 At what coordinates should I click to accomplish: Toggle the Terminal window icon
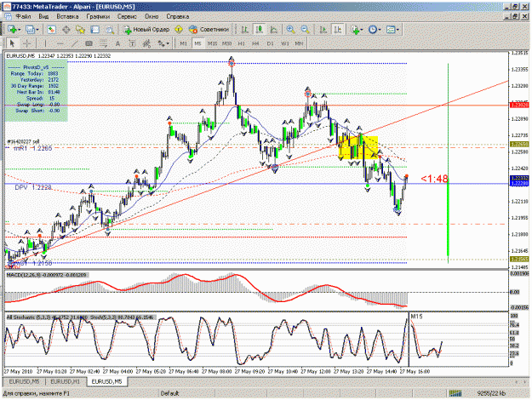[x=94, y=30]
